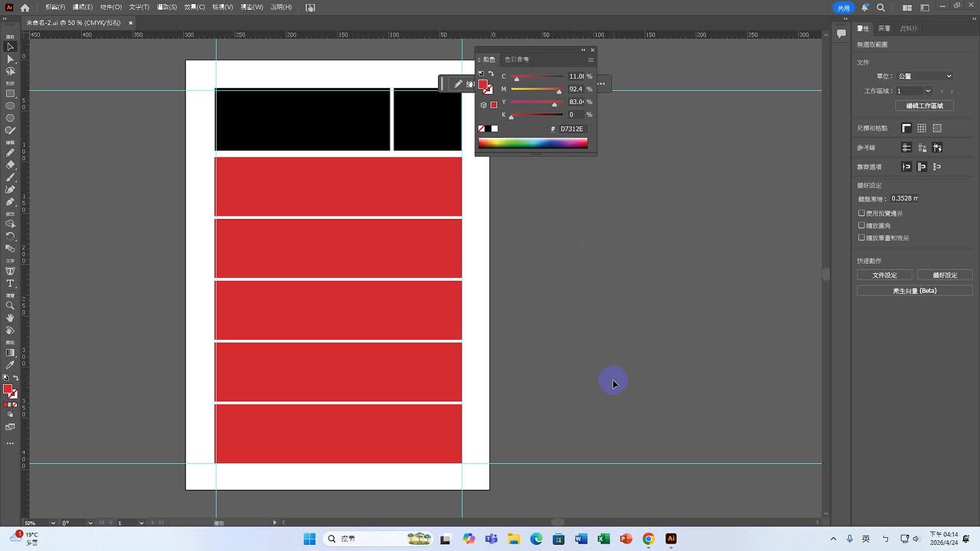Click the 編輯工作區域 button

pyautogui.click(x=924, y=105)
